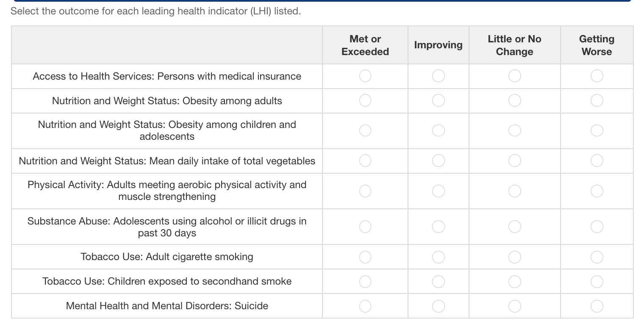Mark secondhand smoke as Little or No Change
This screenshot has height=327, width=644.
click(514, 281)
